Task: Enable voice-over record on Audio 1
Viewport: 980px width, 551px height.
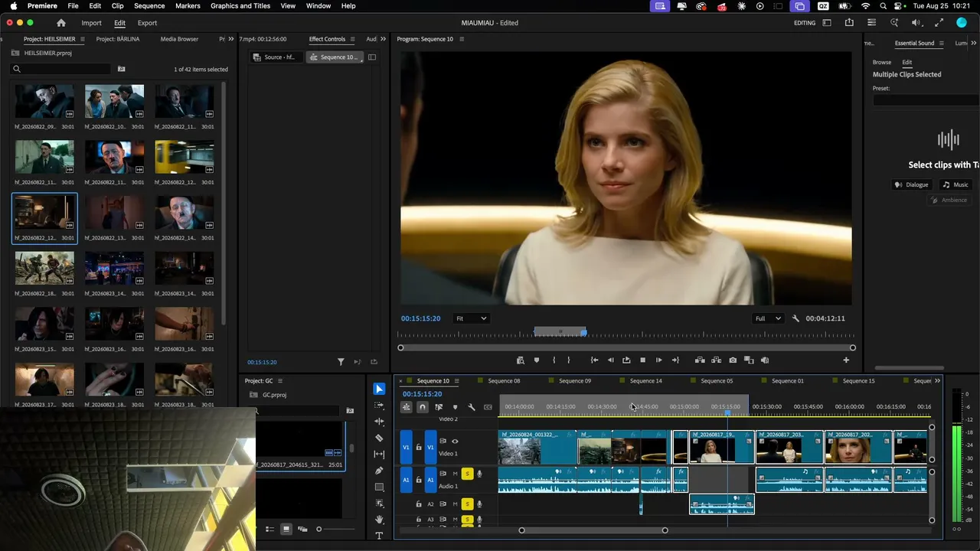Action: [479, 474]
